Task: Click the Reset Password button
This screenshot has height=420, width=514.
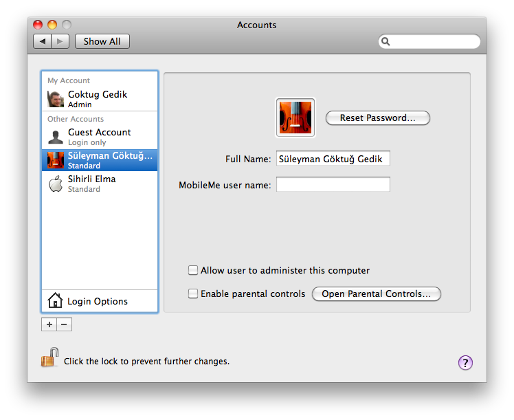Action: pyautogui.click(x=377, y=118)
